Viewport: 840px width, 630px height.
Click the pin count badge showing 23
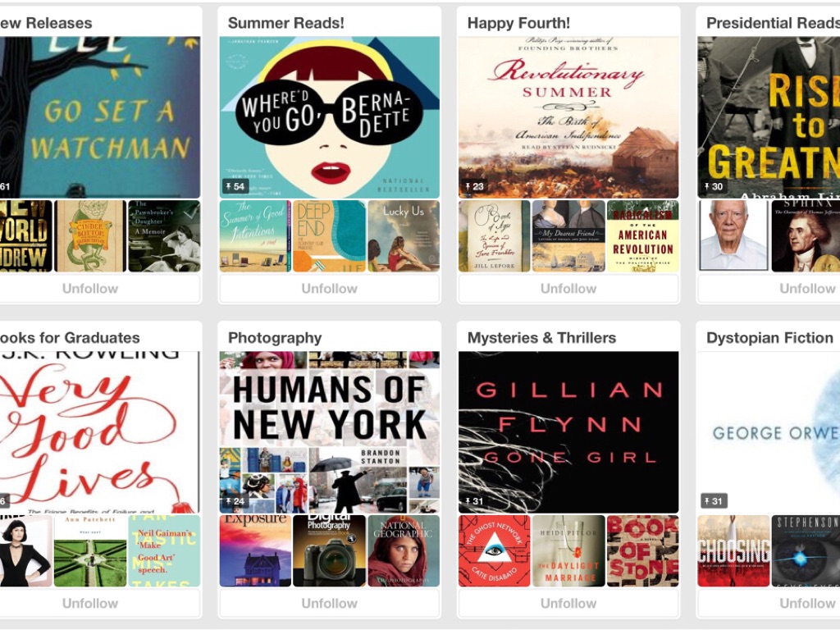[474, 186]
